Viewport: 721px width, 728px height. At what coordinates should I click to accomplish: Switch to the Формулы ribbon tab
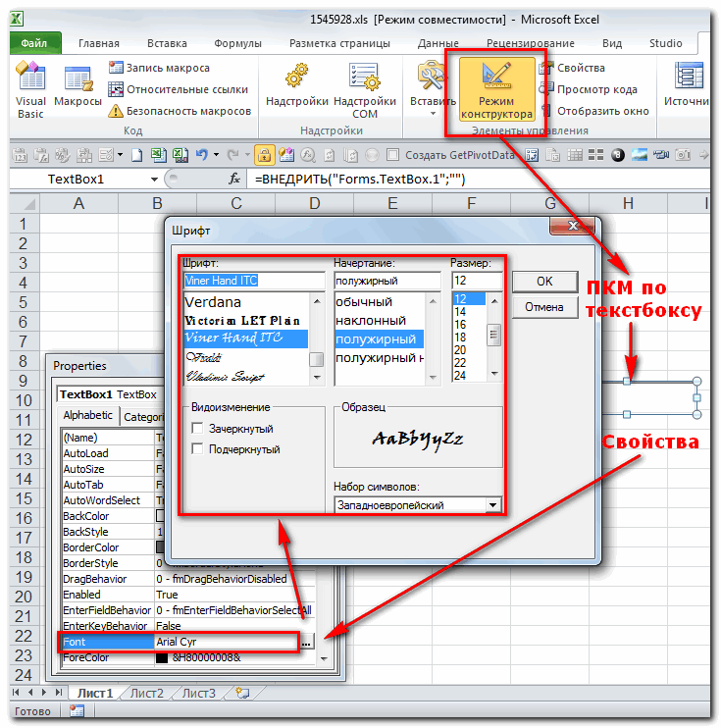[x=237, y=43]
